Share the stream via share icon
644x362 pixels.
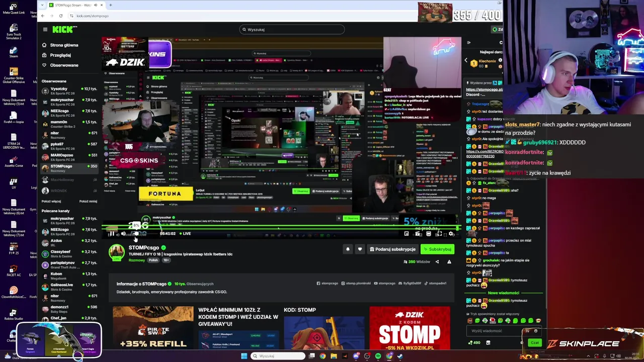click(437, 262)
